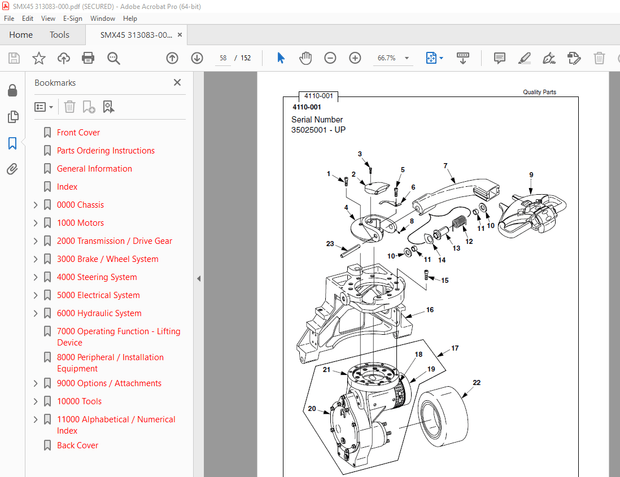Jump to 8000 Peripheral / Installation Equipment bookmark
The height and width of the screenshot is (477, 620).
[x=110, y=363]
